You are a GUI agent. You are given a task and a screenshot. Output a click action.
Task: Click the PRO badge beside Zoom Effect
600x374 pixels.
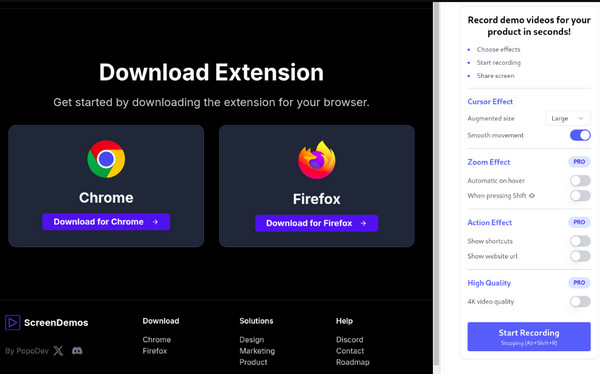pos(579,162)
